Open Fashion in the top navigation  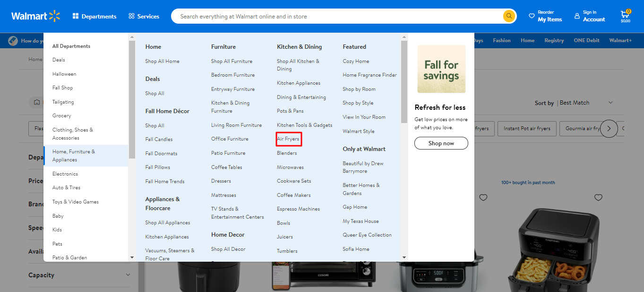click(x=501, y=40)
